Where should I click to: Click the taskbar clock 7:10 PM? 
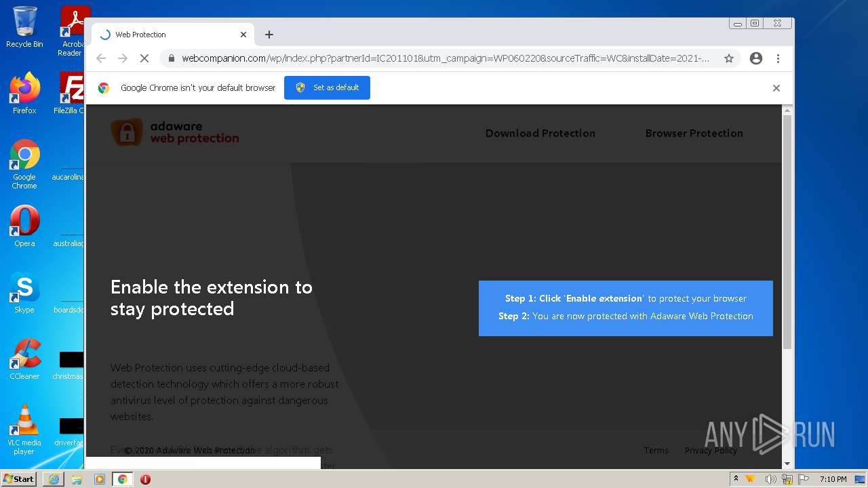pyautogui.click(x=833, y=479)
